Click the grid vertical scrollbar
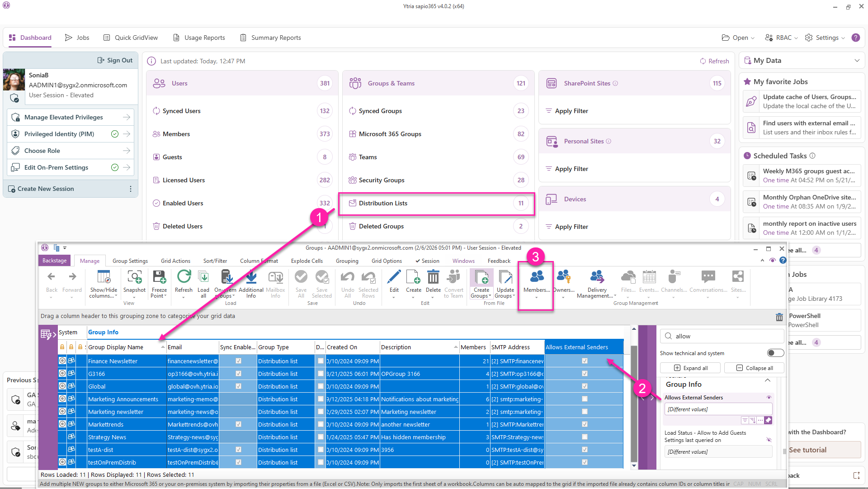Viewport: 868px width, 489px height. [634, 398]
